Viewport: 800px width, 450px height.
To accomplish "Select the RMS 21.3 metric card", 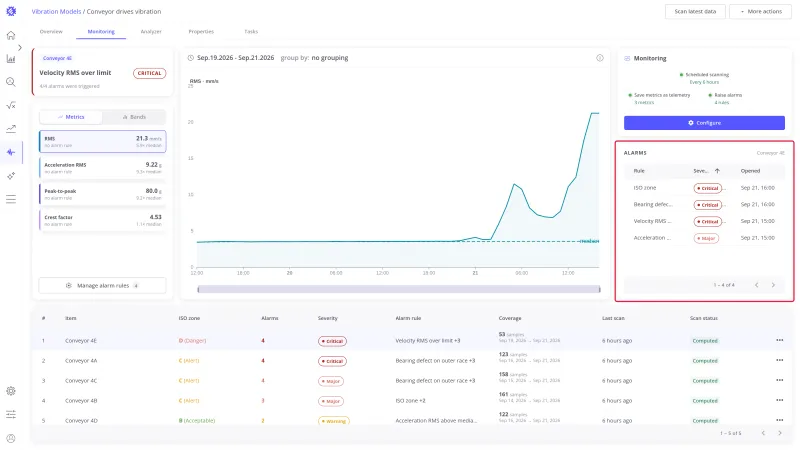I will click(103, 141).
